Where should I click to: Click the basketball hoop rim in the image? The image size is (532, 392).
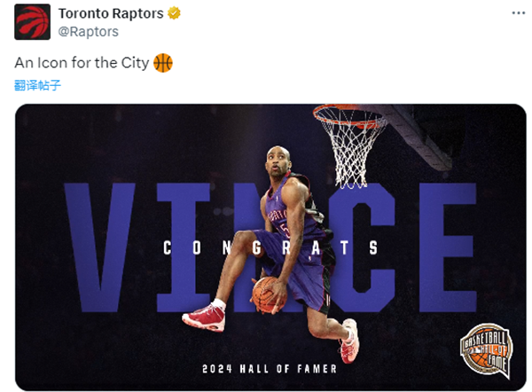click(x=348, y=114)
